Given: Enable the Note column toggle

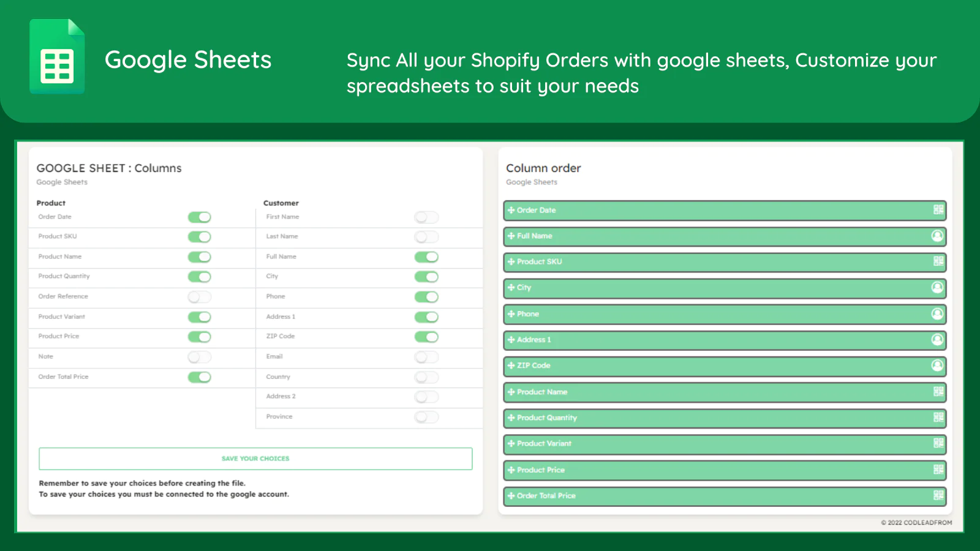Looking at the screenshot, I should [x=199, y=357].
